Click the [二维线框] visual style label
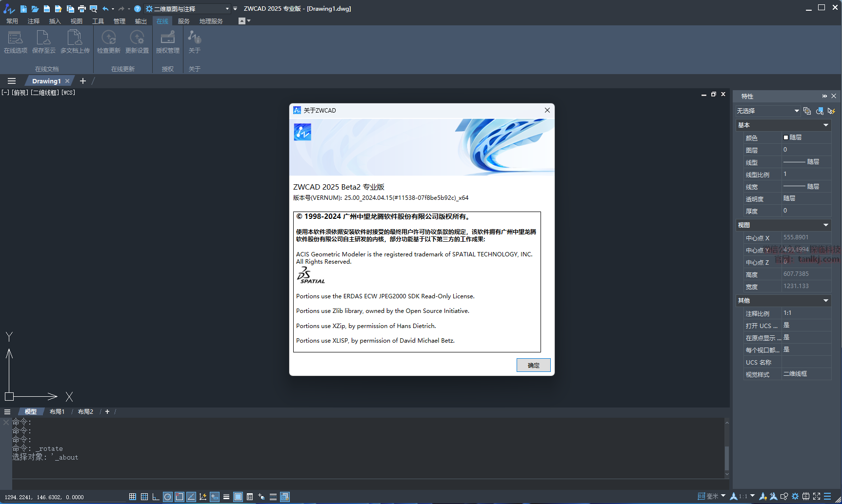The height and width of the screenshot is (504, 842). click(45, 93)
